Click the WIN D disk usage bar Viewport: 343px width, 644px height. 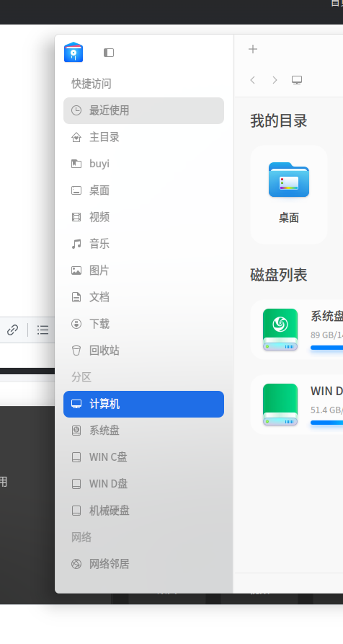(x=327, y=423)
